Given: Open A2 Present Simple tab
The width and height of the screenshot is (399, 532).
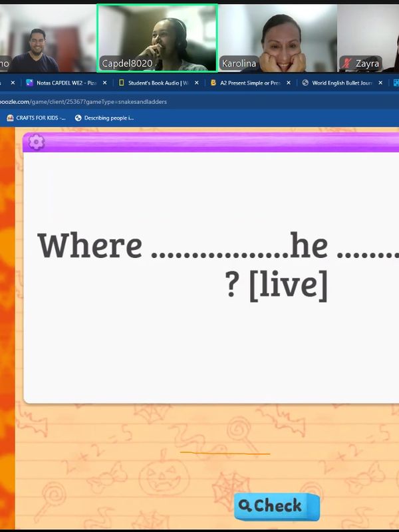Looking at the screenshot, I should 250,82.
